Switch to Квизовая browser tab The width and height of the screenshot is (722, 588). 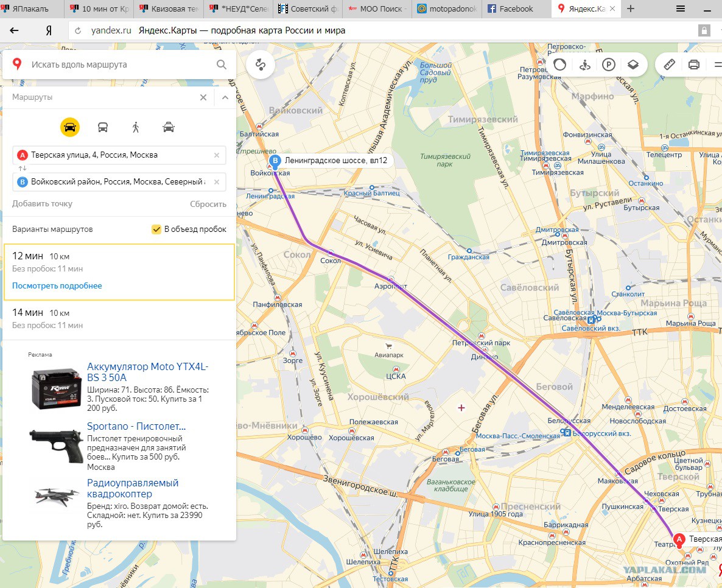[x=169, y=9]
